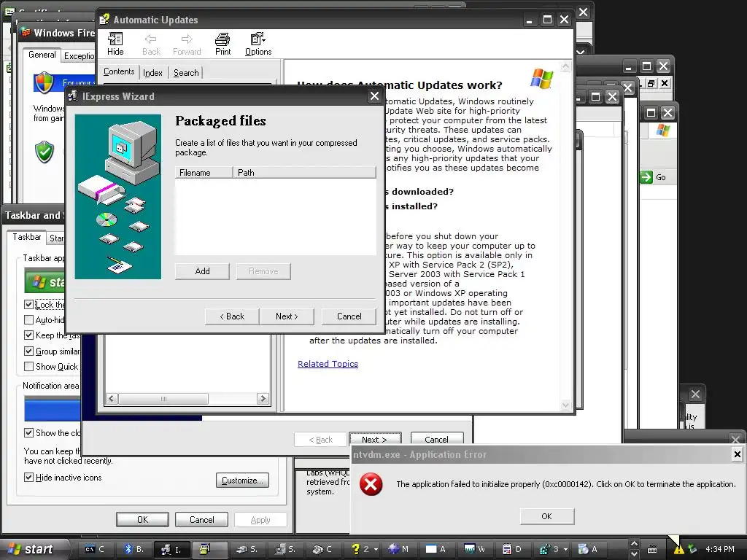
Task: Cancel the IExpress Wizard
Action: coord(349,316)
